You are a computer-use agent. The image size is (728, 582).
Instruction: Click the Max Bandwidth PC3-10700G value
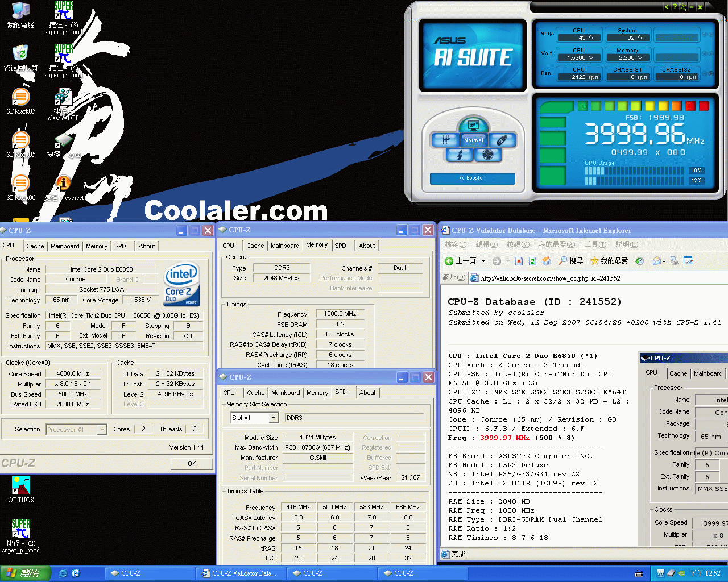pos(317,447)
